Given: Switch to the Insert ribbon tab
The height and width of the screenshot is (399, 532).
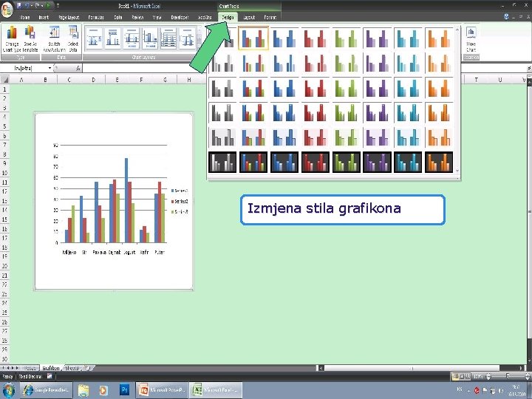Looking at the screenshot, I should pos(44,17).
